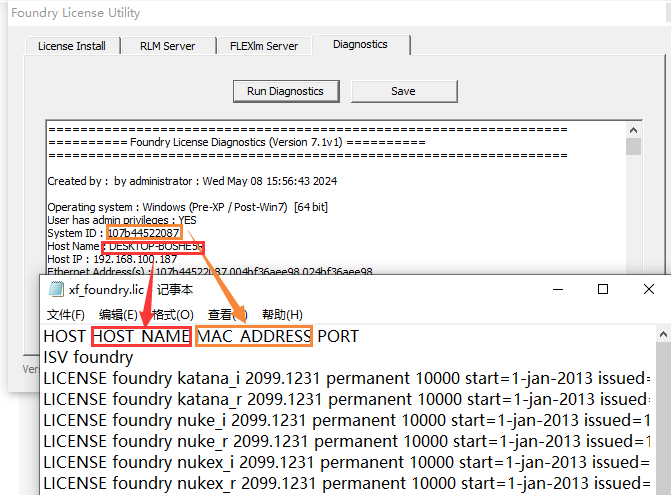671x495 pixels.
Task: Click the 'LICENSE foundry katana_i' line
Action: (x=347, y=378)
